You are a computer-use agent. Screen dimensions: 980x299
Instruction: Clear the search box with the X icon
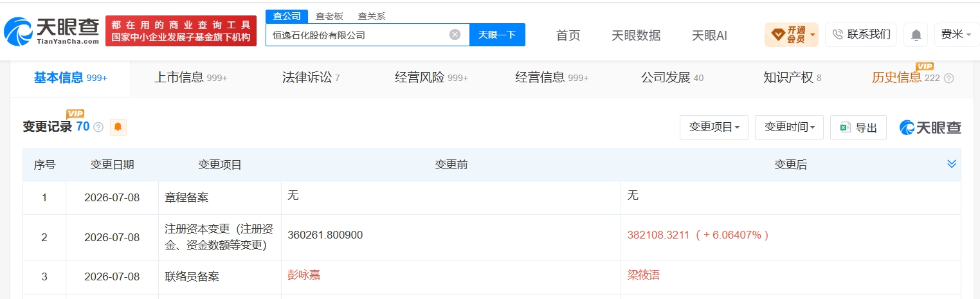455,35
